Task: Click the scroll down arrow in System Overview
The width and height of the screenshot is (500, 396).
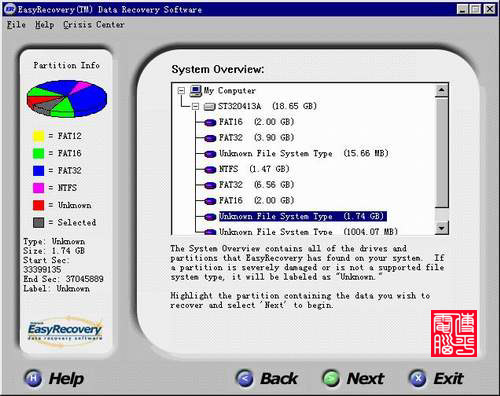Action: [442, 228]
